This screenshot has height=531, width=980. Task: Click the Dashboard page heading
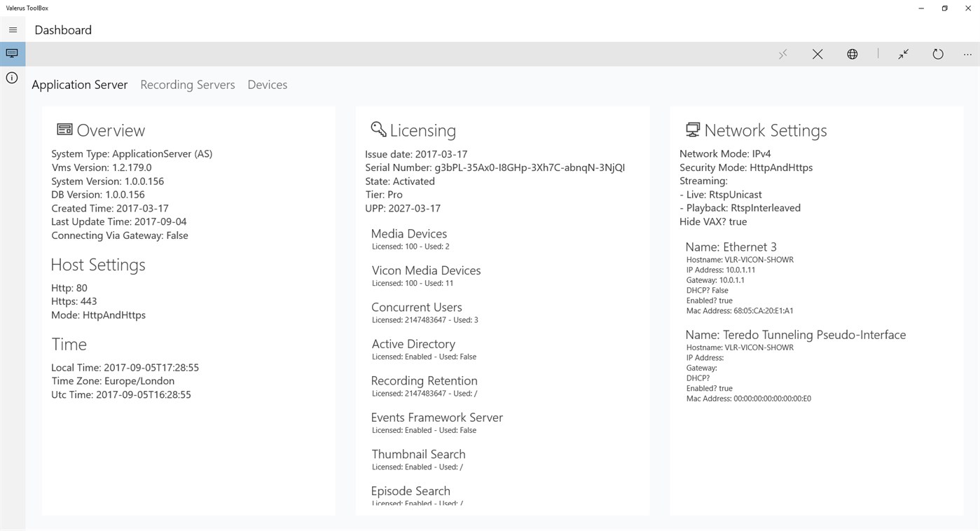[62, 29]
